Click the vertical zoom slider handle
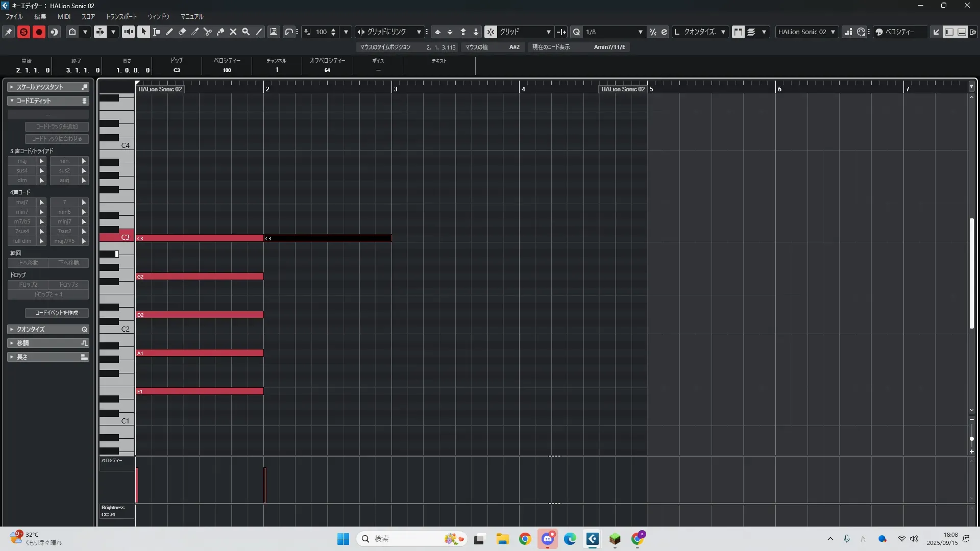 coord(971,439)
